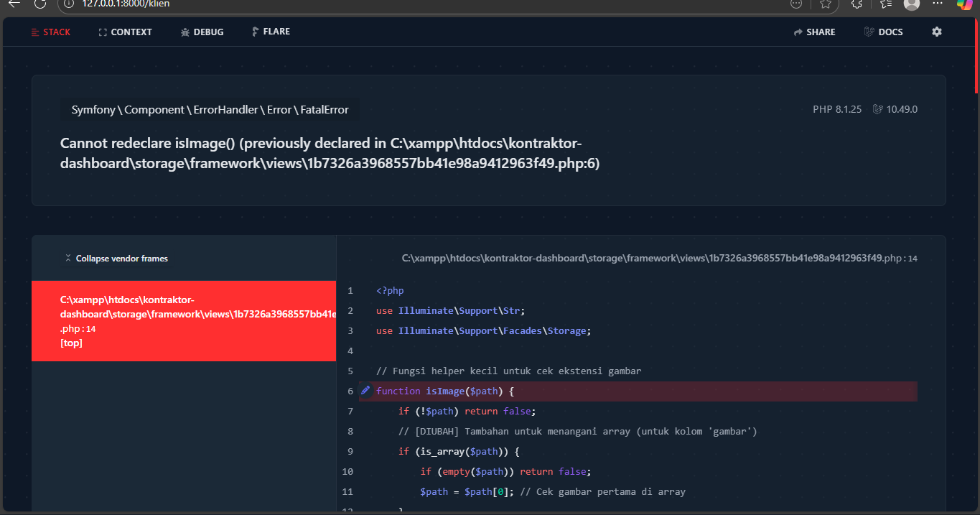Select the red stack frame entry

click(x=184, y=321)
